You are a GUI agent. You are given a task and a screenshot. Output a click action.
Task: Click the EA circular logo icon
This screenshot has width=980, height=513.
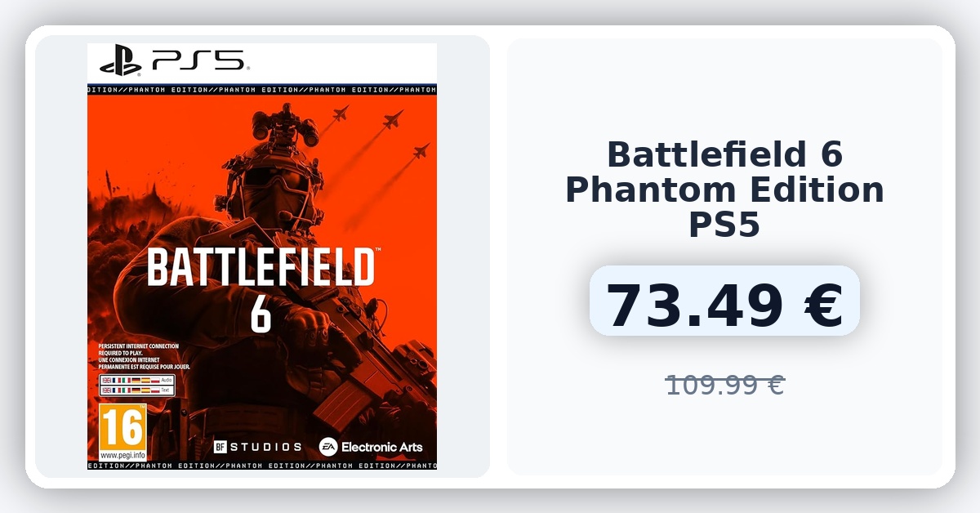328,447
